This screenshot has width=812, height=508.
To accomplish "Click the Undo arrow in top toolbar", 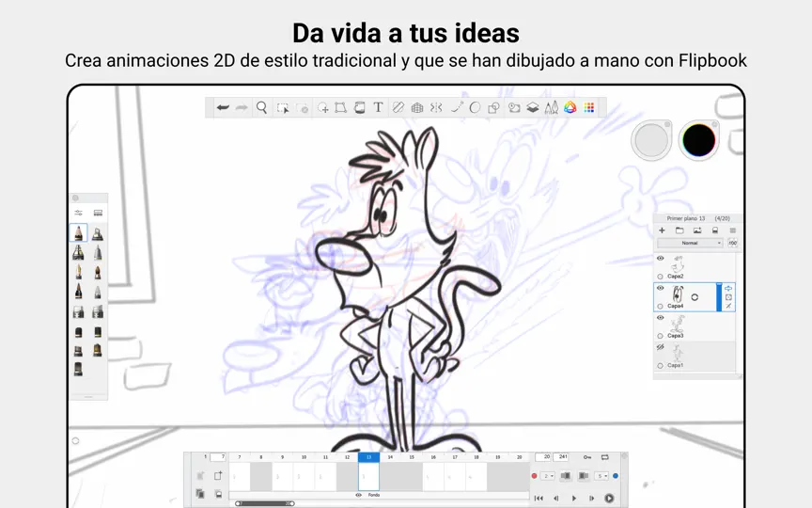I will click(x=223, y=107).
